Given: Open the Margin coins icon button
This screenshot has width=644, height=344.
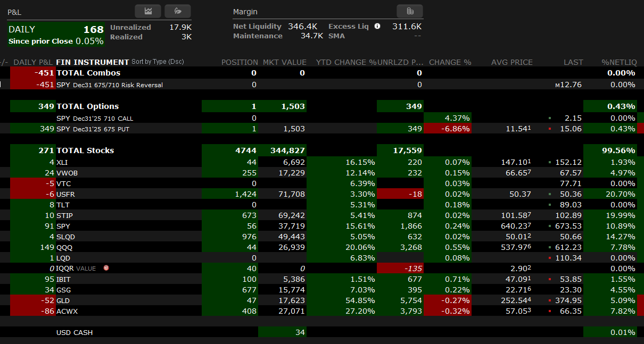Looking at the screenshot, I should coord(410,11).
